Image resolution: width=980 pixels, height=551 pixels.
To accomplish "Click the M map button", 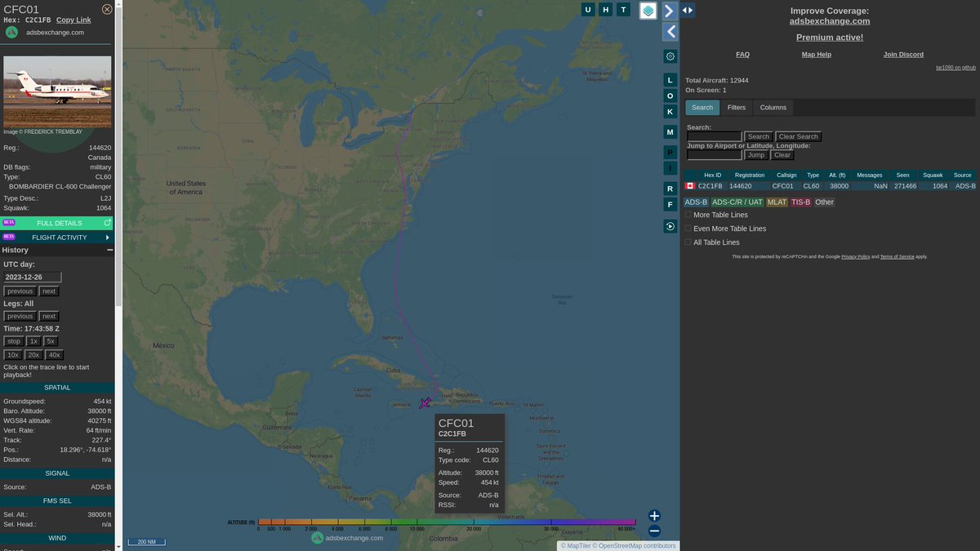I will [670, 131].
